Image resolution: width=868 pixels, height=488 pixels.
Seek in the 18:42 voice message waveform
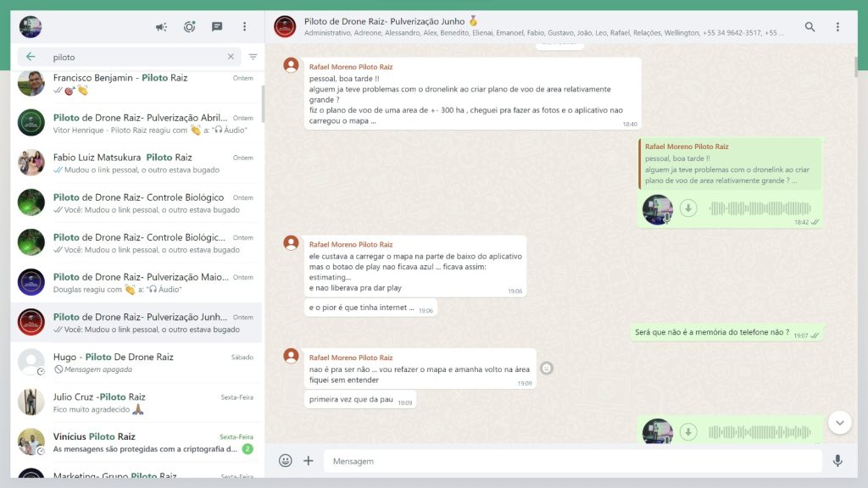click(760, 208)
